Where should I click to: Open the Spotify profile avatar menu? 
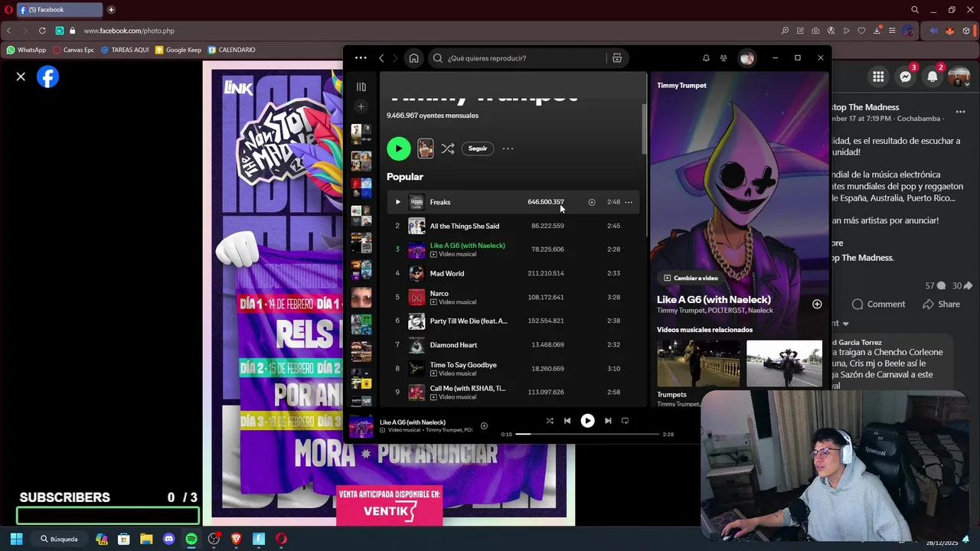click(746, 58)
